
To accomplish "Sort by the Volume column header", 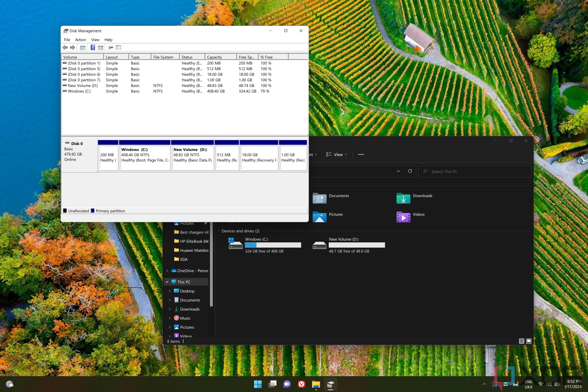I will pos(83,57).
